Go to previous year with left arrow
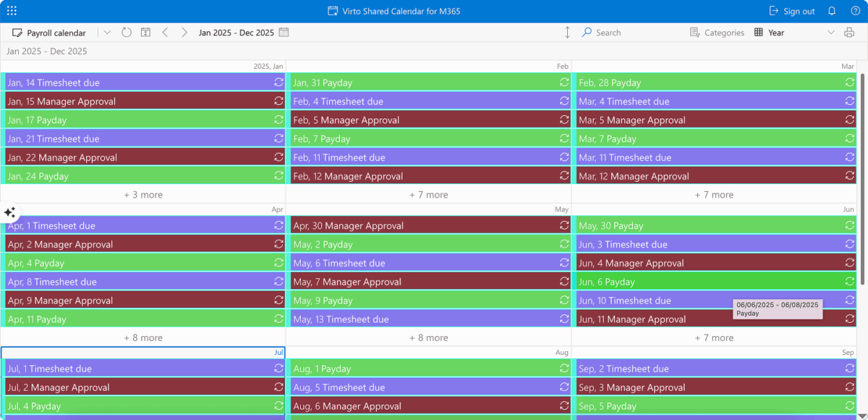Viewport: 868px width, 420px height. (165, 33)
